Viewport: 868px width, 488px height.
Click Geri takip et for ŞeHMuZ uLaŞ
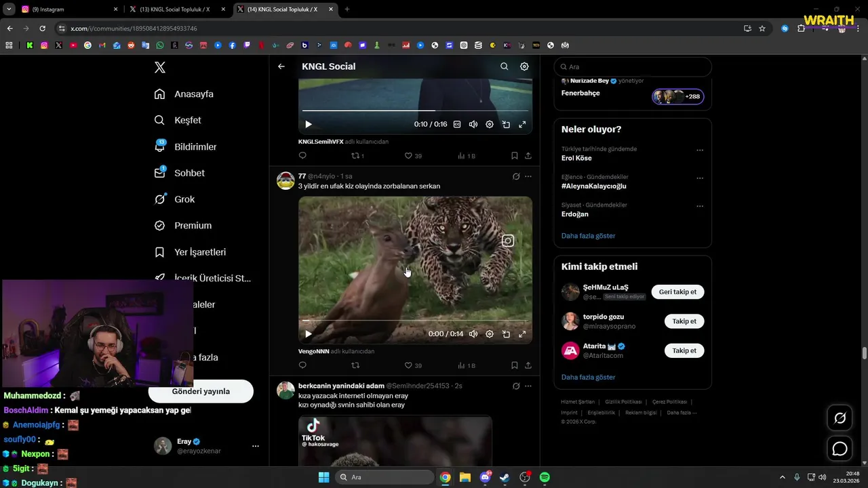[x=677, y=291]
